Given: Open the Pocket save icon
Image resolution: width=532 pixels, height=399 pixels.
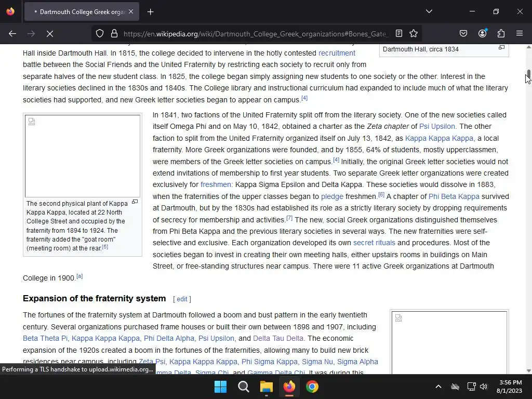Looking at the screenshot, I should point(463,33).
